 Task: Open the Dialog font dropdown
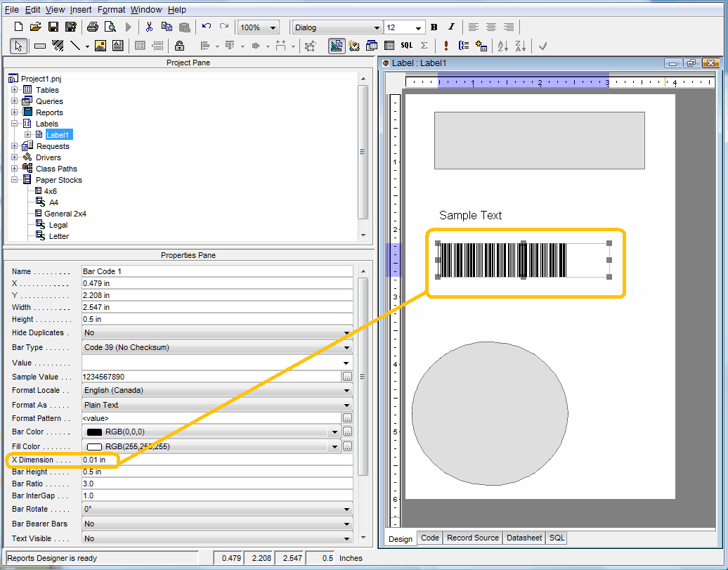[x=377, y=28]
